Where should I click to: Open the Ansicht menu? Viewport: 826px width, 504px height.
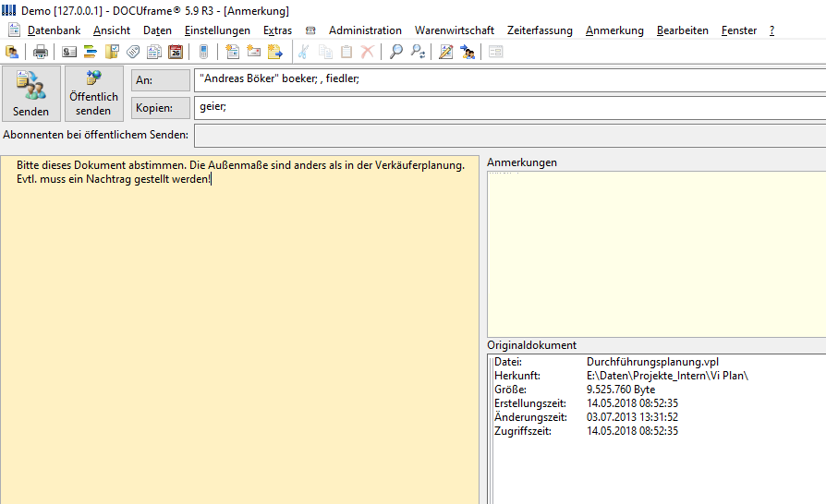click(x=112, y=30)
